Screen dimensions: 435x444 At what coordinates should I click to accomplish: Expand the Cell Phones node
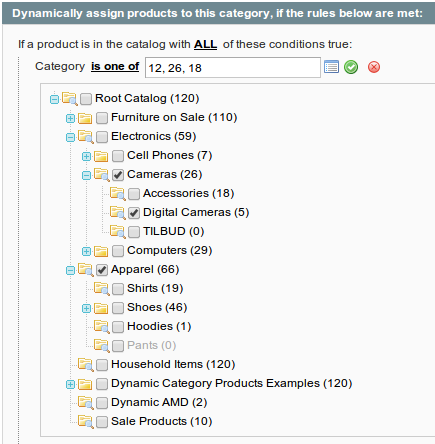click(x=86, y=156)
